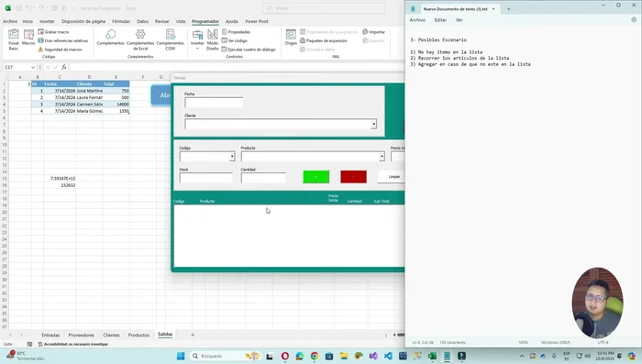Viewport: 642px width, 364px height.
Task: Open the Proveedores sheet tab
Action: click(82, 335)
